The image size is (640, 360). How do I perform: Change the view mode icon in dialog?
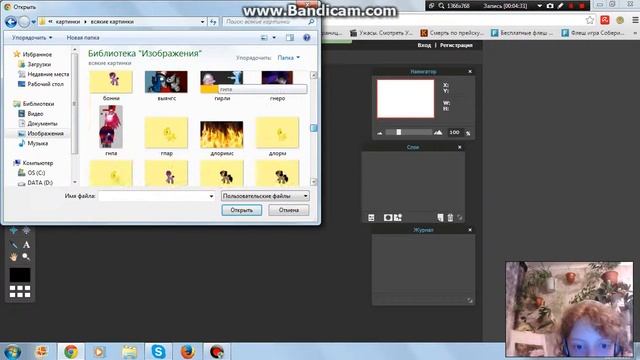point(264,38)
